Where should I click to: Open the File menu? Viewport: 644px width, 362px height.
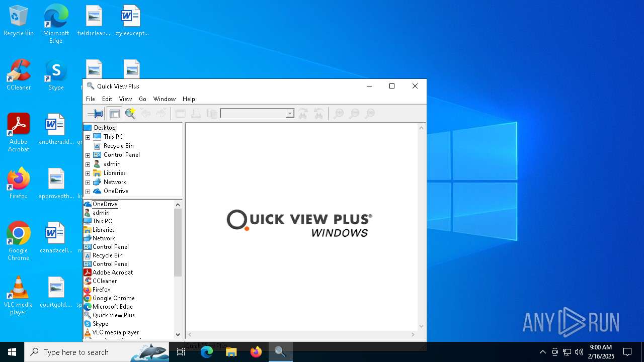point(91,99)
